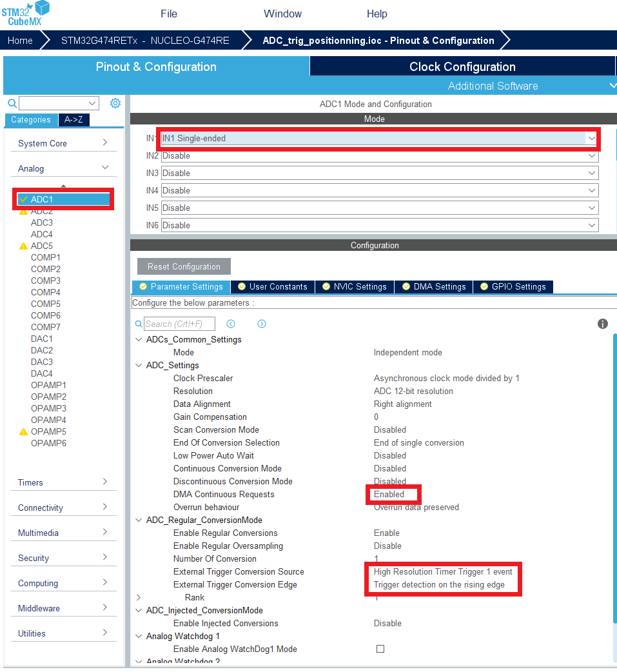Open the GPIO Settings tab

coord(513,287)
